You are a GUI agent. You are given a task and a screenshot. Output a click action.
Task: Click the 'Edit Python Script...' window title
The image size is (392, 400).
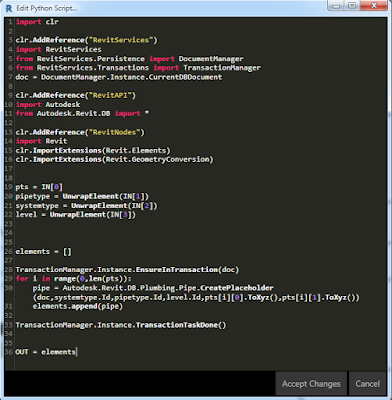pyautogui.click(x=47, y=8)
